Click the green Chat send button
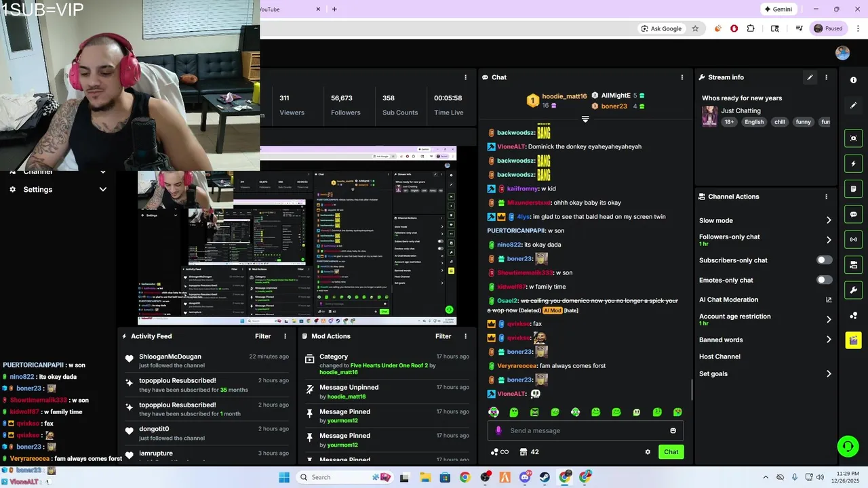 pos(671,452)
